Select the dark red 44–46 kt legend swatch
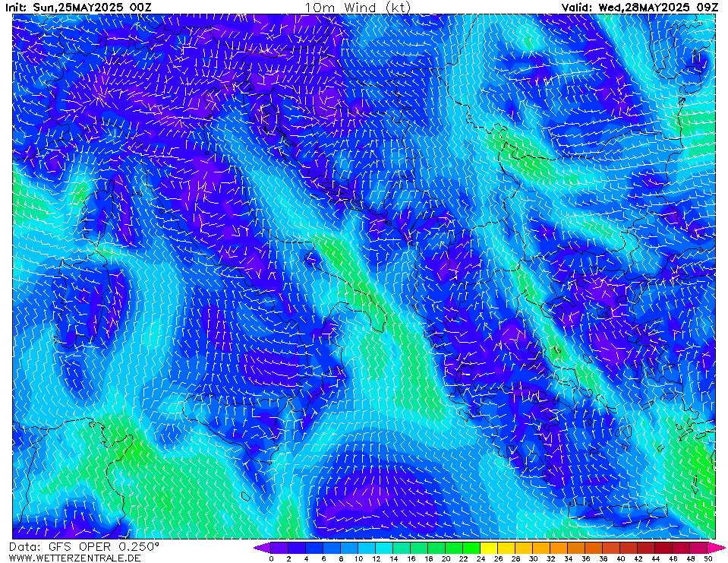The width and height of the screenshot is (728, 563). click(x=664, y=548)
